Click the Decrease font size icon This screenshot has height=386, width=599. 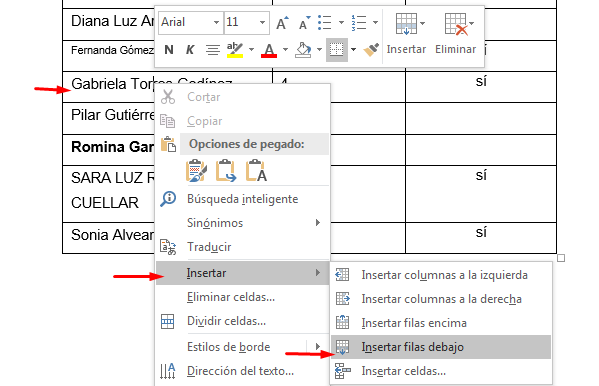pos(304,23)
